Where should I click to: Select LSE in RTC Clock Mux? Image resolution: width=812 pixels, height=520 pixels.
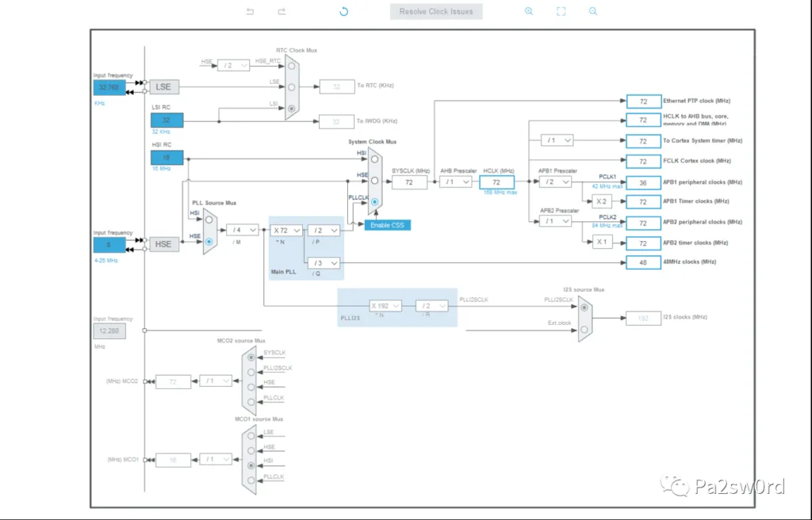click(x=292, y=87)
